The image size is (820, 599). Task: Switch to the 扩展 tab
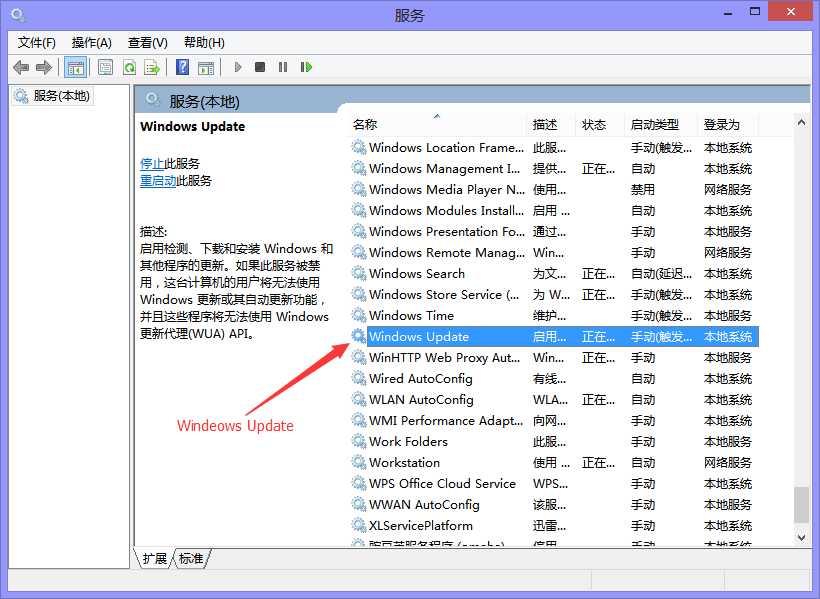[x=154, y=558]
